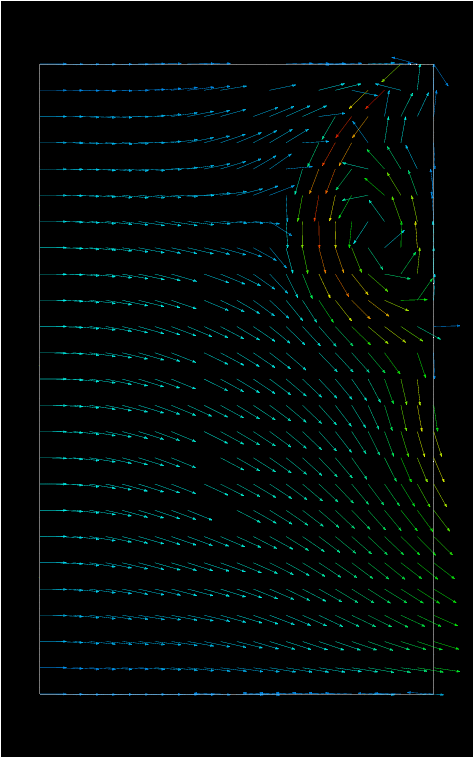The image size is (473, 757).
Task: Click the top horizontal edge of the domain rectangle
Action: pos(236,64)
